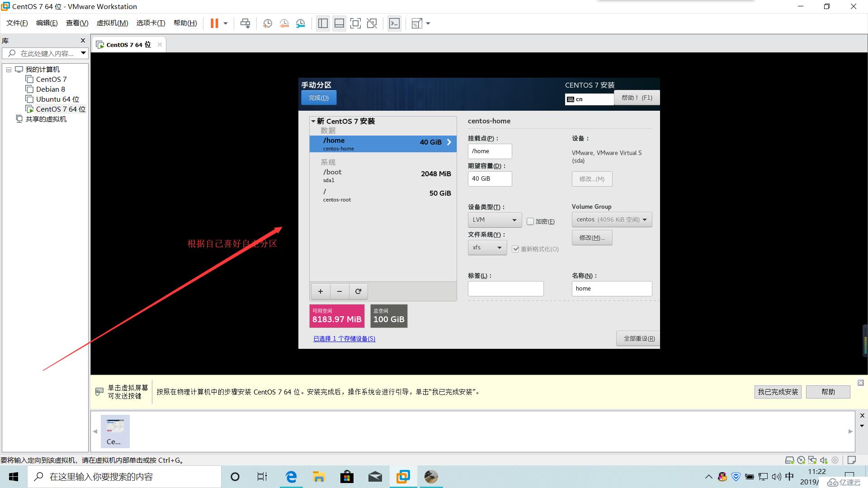Collapse the 新 CentOS 7 安装 section

pyautogui.click(x=313, y=121)
